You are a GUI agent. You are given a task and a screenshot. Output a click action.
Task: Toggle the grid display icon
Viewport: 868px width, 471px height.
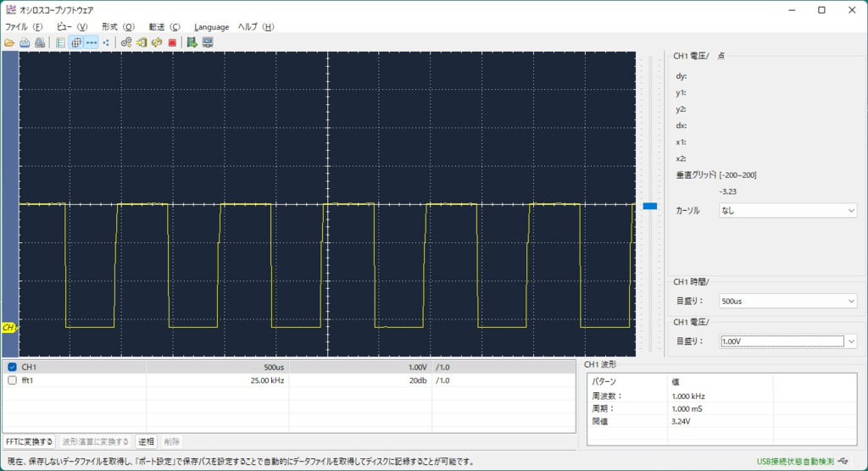click(75, 42)
